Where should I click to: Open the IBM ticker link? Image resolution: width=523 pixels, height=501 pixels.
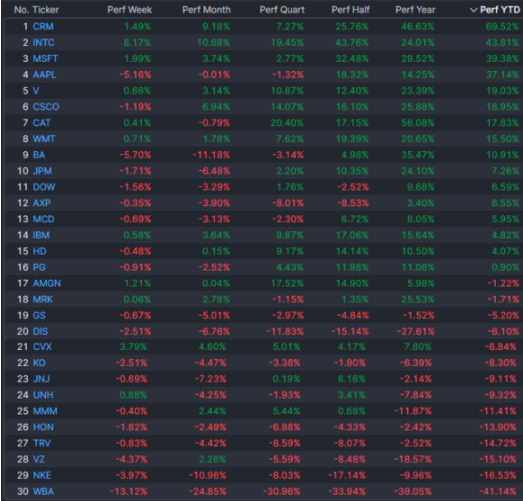(41, 235)
